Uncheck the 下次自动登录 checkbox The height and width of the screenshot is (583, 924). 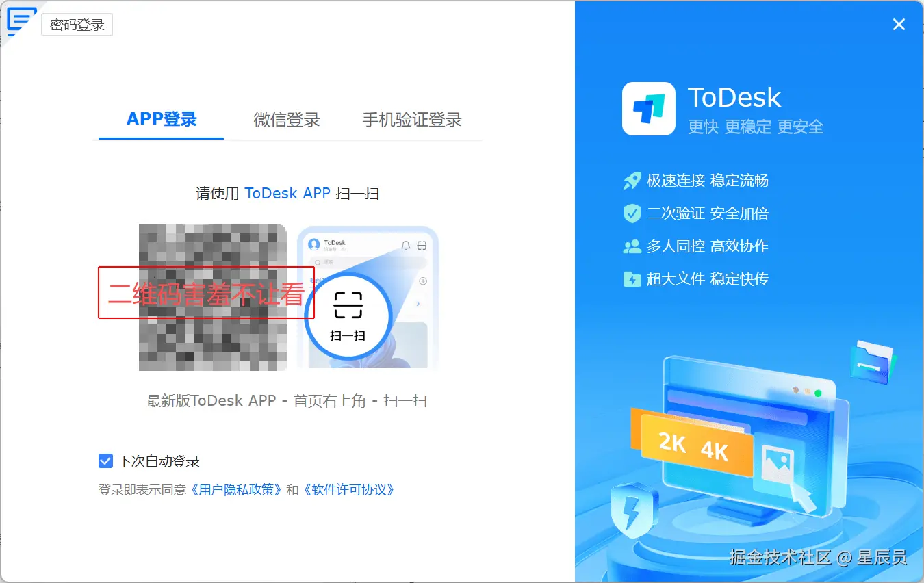click(105, 461)
